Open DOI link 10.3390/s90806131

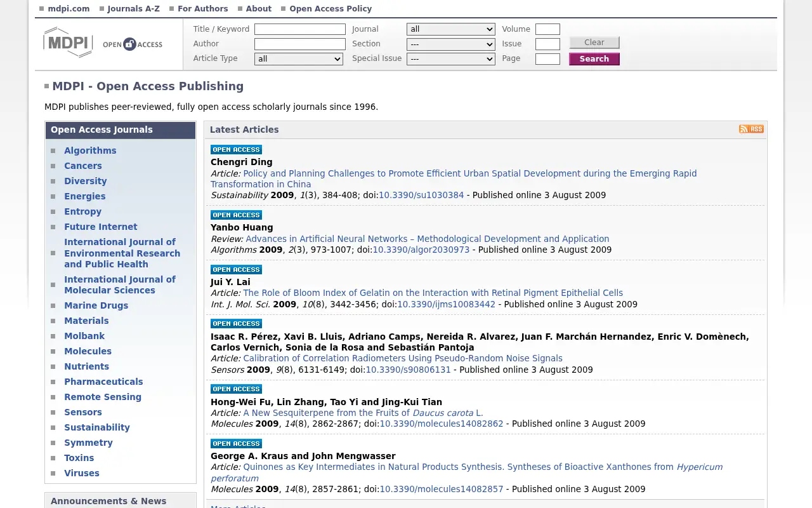click(x=408, y=370)
